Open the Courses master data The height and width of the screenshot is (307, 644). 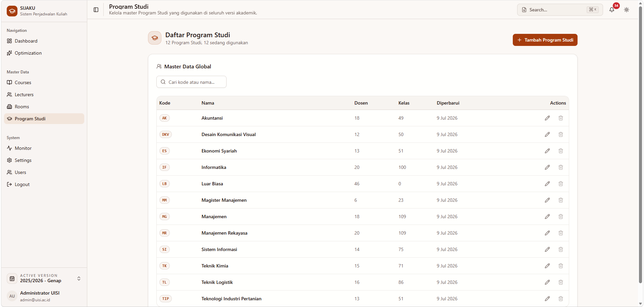tap(44, 82)
